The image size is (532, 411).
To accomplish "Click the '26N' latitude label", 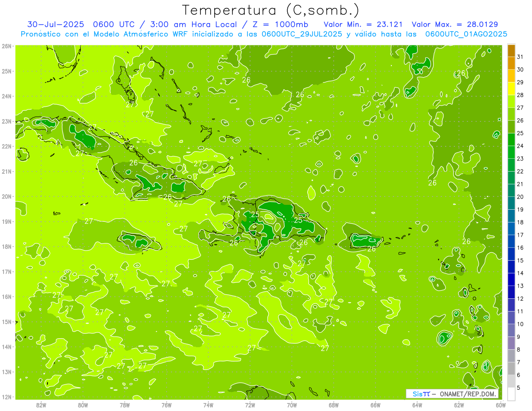I will point(7,46).
